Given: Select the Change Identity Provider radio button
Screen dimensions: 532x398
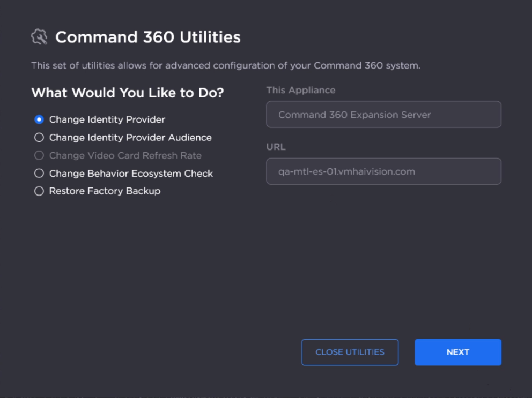Looking at the screenshot, I should 38,119.
